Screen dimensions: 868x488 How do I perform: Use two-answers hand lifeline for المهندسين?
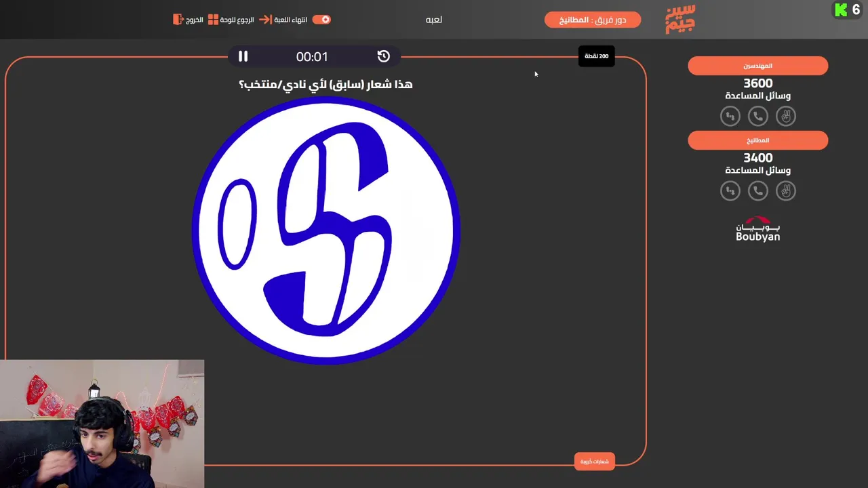point(786,117)
